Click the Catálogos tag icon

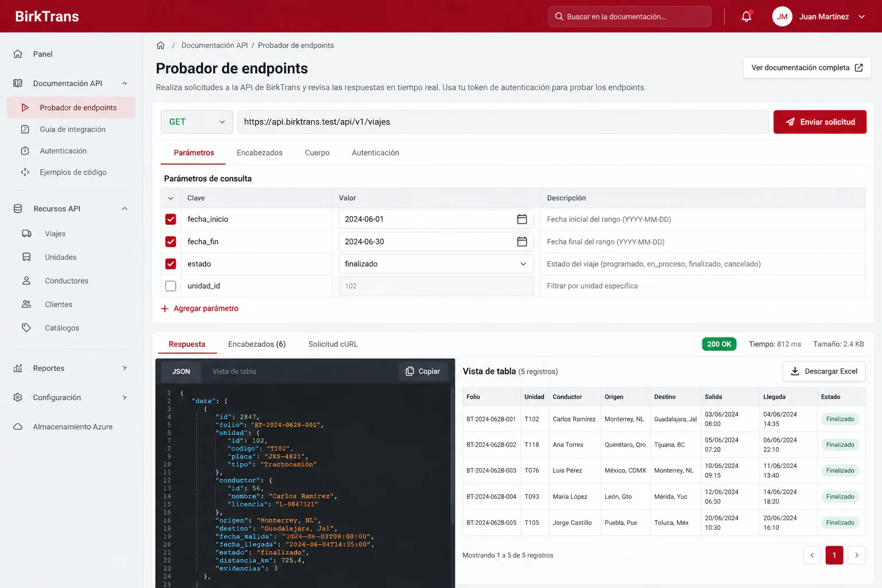(26, 328)
